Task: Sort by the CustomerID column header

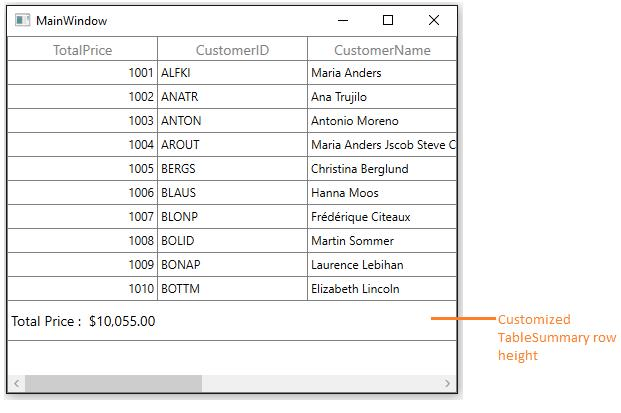Action: coord(232,49)
